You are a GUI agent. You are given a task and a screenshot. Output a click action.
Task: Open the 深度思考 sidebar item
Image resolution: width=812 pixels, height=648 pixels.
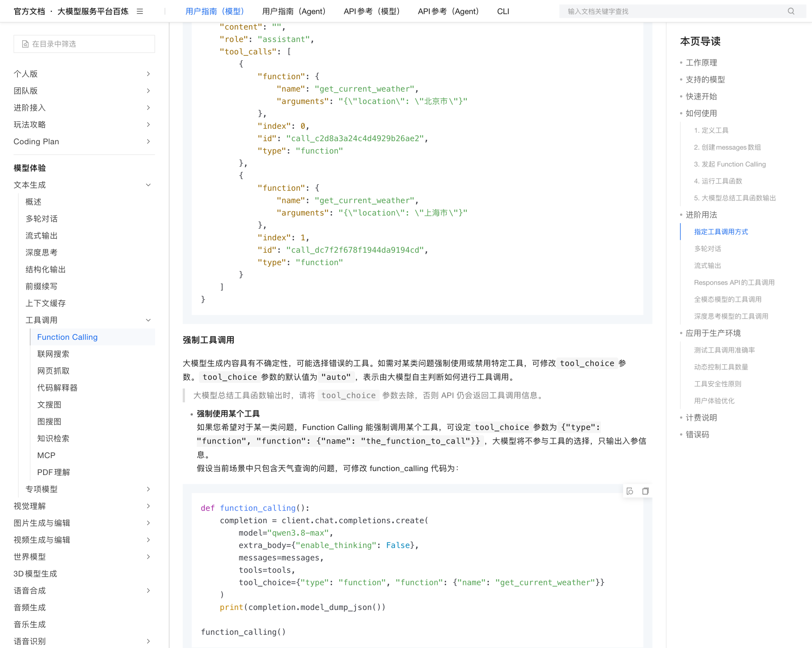point(42,253)
